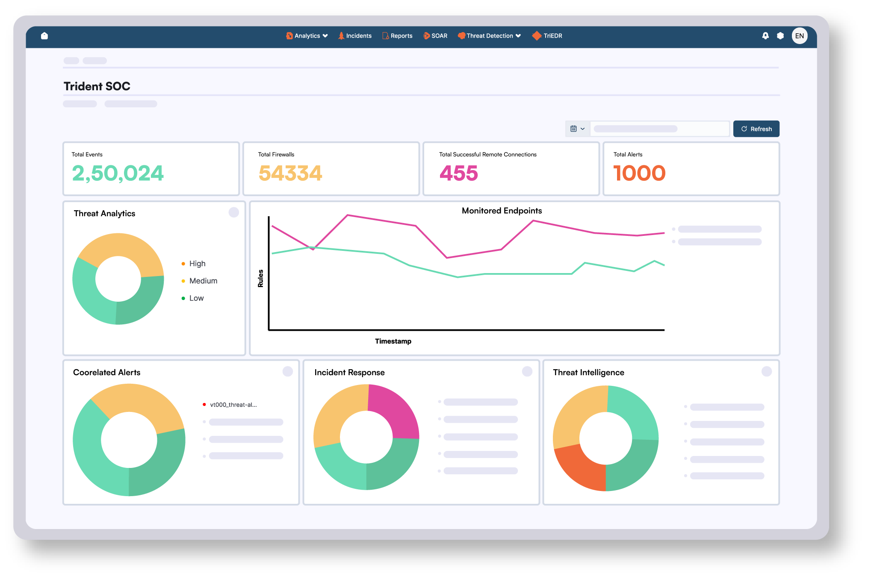Click the home icon in navbar

coord(44,36)
